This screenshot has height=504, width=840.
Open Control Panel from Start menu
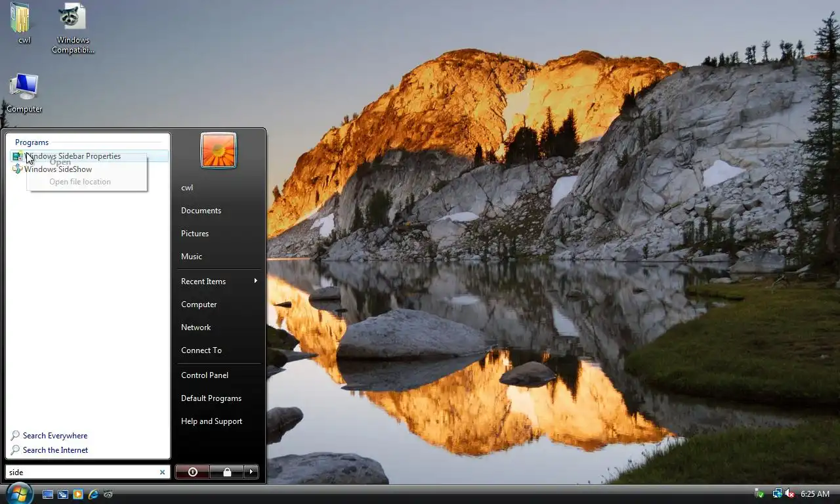205,375
